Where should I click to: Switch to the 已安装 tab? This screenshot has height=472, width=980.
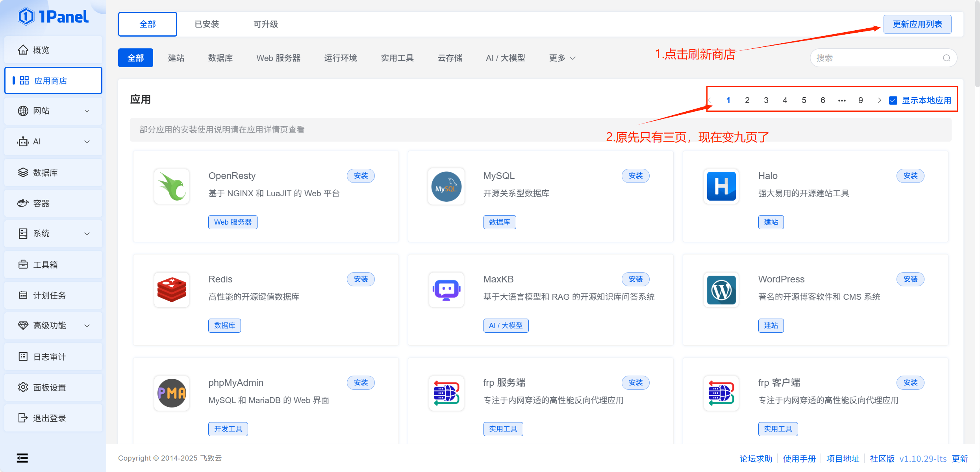tap(207, 24)
